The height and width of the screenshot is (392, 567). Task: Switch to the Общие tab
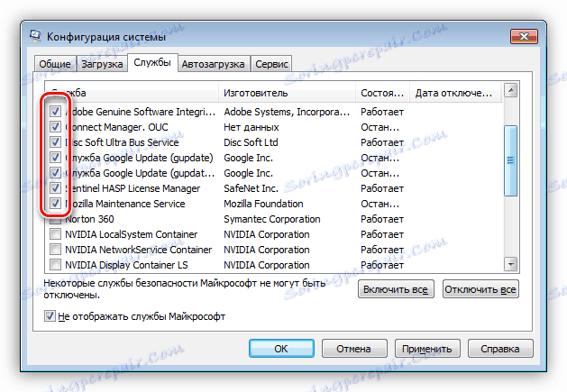55,64
